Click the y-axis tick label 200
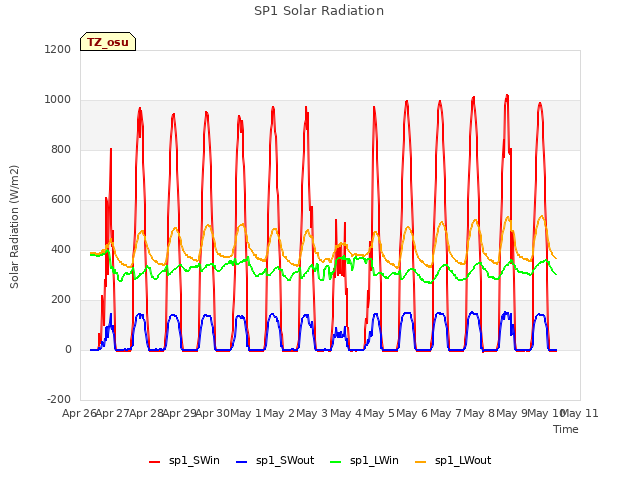Viewport: 640px width, 480px height. (61, 300)
